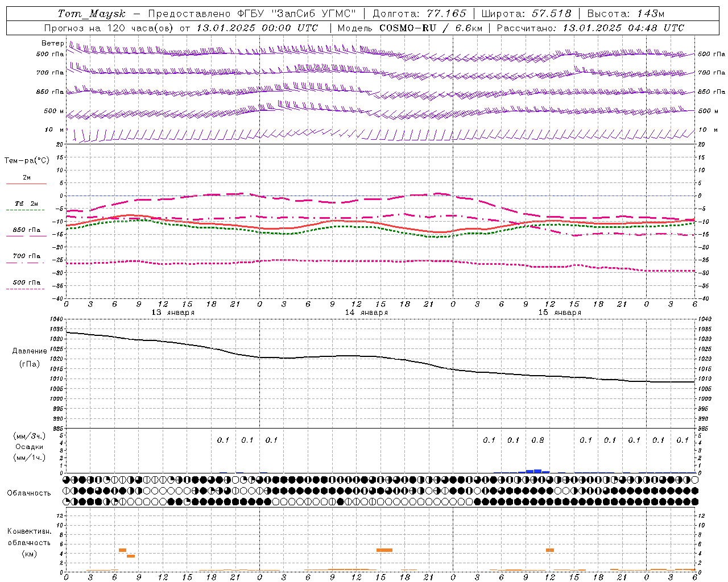The width and height of the screenshot is (728, 582).
Task: Click the orange convective bar on 14 января
Action: (x=384, y=550)
